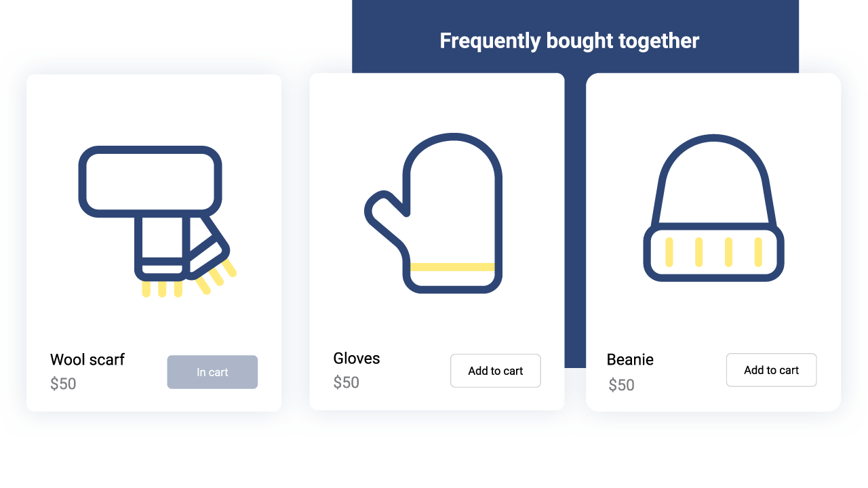Click the gloves mitten icon
The height and width of the screenshot is (488, 868).
[x=433, y=213]
